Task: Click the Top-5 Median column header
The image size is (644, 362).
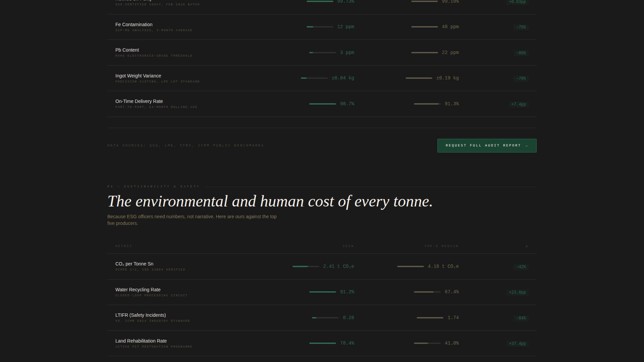Action: [441, 246]
